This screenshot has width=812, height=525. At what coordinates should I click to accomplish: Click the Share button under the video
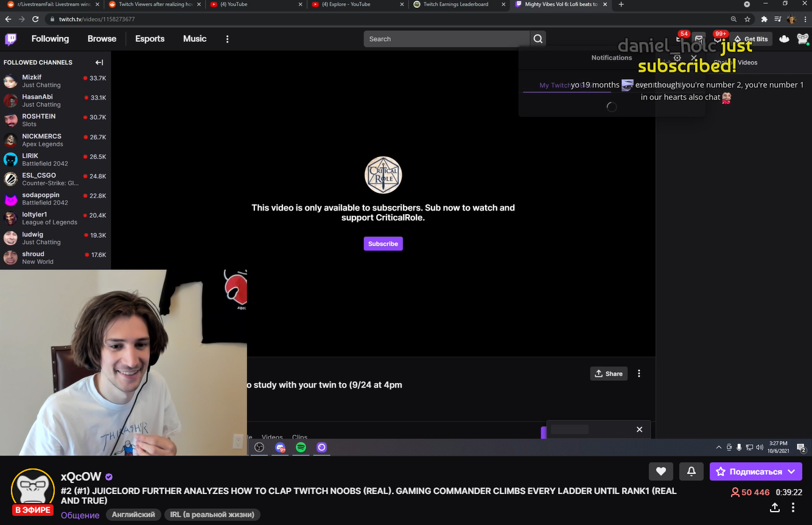pos(609,374)
